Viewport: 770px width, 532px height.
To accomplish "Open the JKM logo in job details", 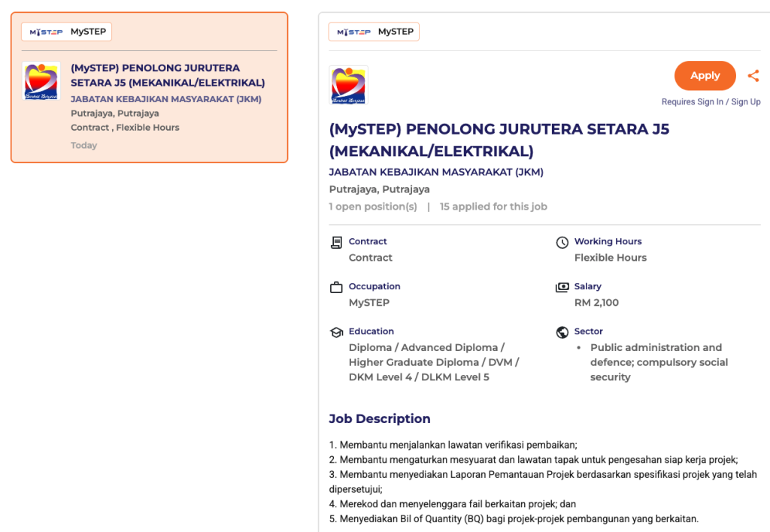I will coord(349,85).
